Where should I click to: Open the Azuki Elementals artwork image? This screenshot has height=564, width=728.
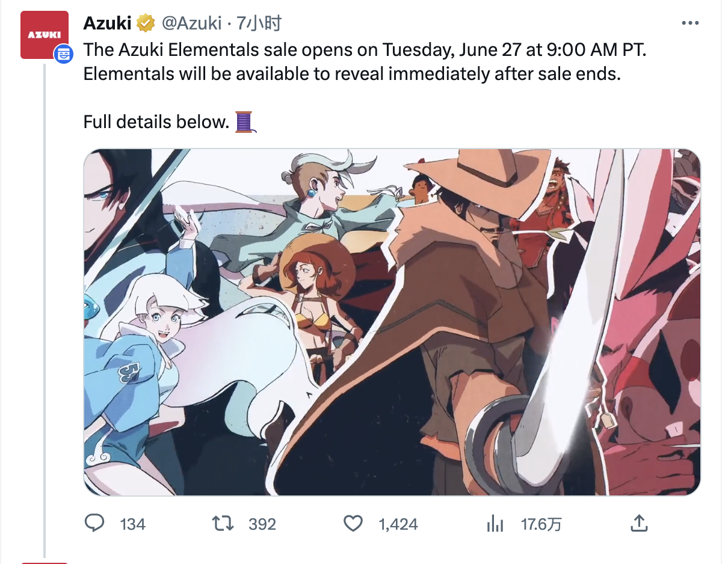(x=392, y=322)
